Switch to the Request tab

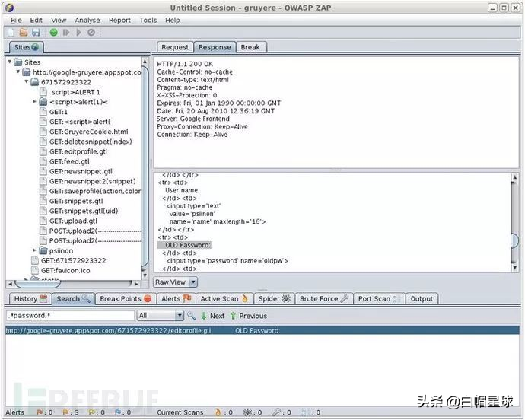tap(175, 47)
